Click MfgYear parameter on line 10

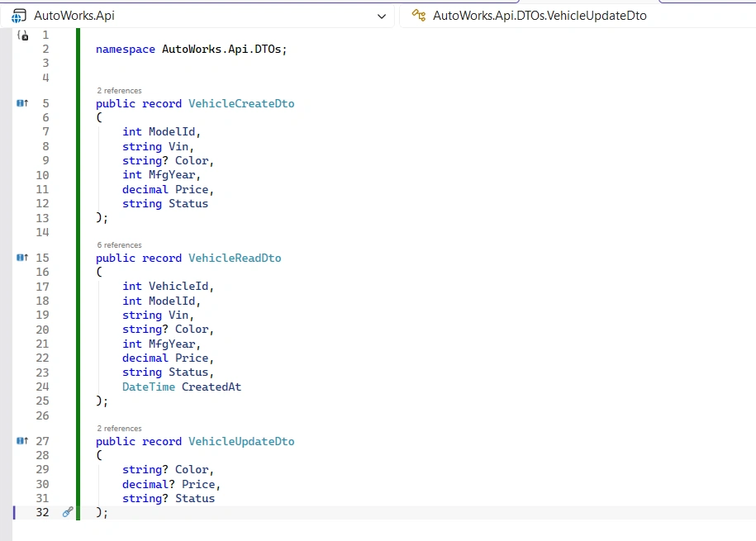tap(172, 175)
